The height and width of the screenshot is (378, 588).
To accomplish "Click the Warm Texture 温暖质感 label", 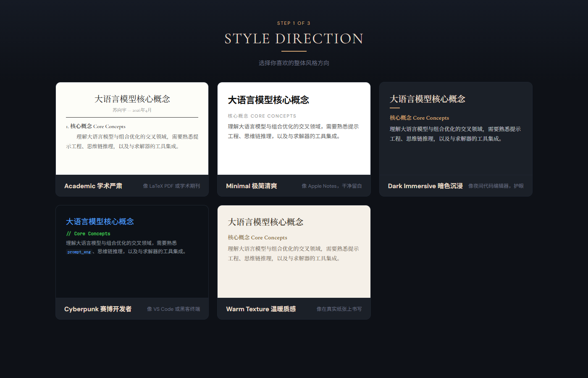I will coord(261,309).
